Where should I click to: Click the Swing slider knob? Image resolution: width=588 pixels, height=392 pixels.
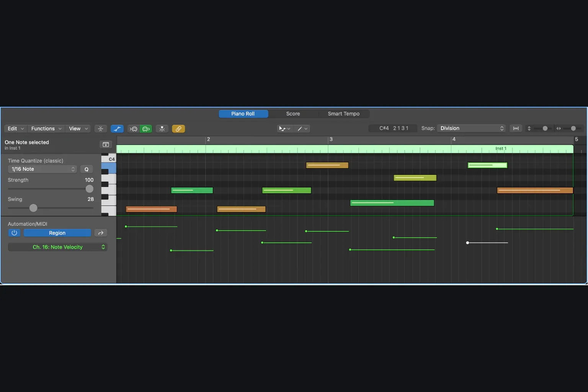click(x=33, y=208)
